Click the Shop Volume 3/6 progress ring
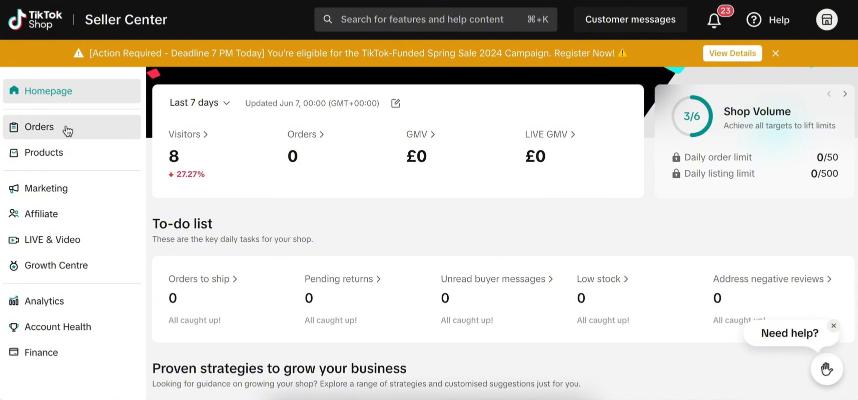The image size is (858, 400). point(692,116)
